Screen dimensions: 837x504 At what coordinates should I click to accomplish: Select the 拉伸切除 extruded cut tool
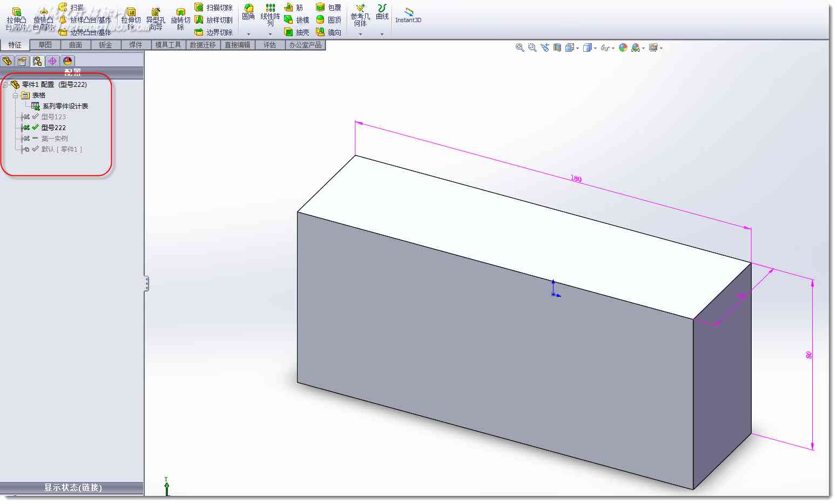[x=131, y=19]
